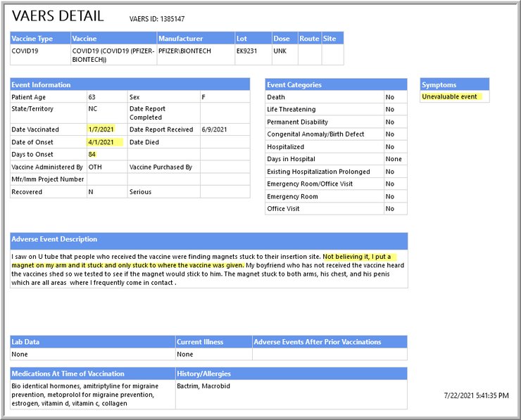Click the Hospitalized row label
Screen dimensions: 521x420
coord(285,147)
